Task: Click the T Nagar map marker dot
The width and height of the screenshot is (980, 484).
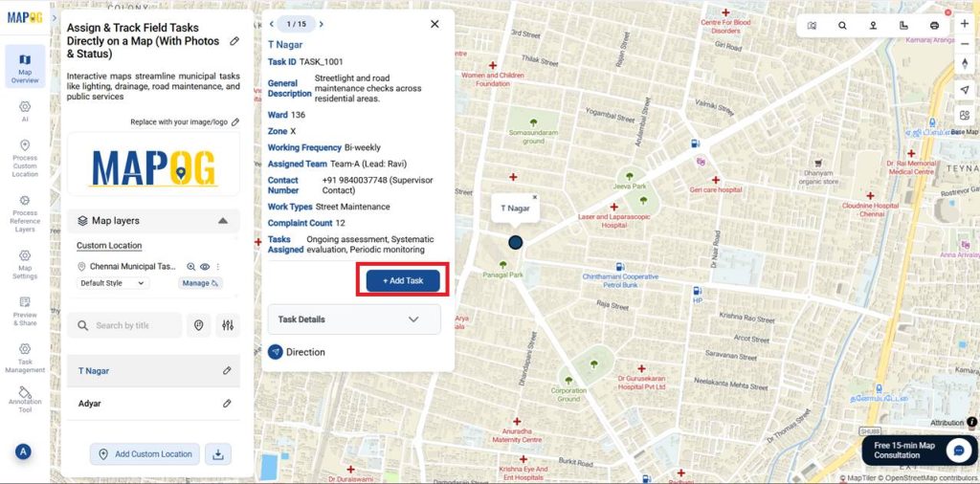Action: click(515, 242)
